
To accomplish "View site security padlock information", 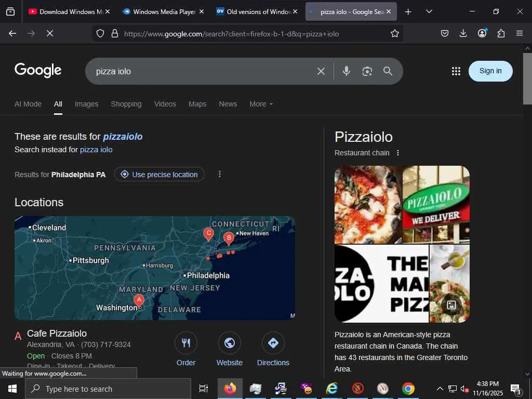I will point(115,33).
